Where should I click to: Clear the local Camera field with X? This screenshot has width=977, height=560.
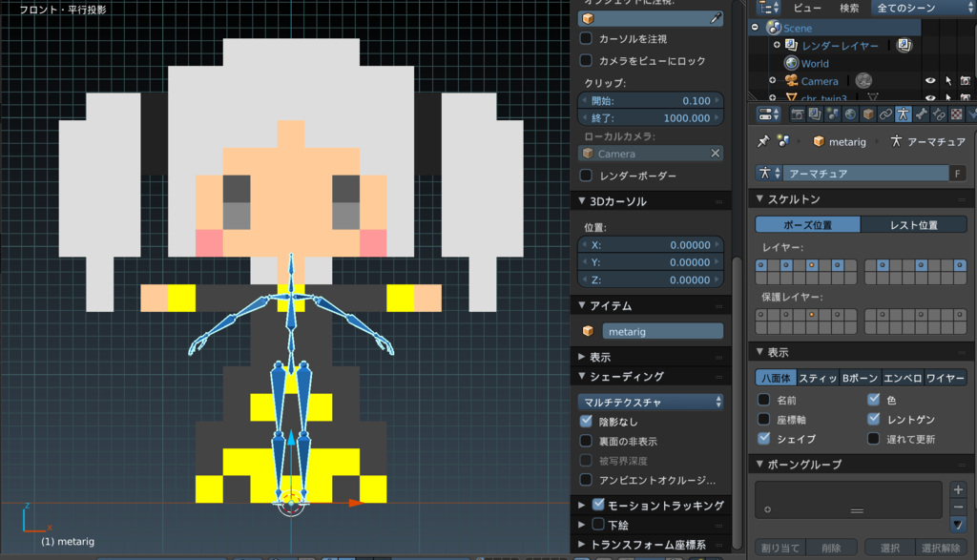click(716, 153)
